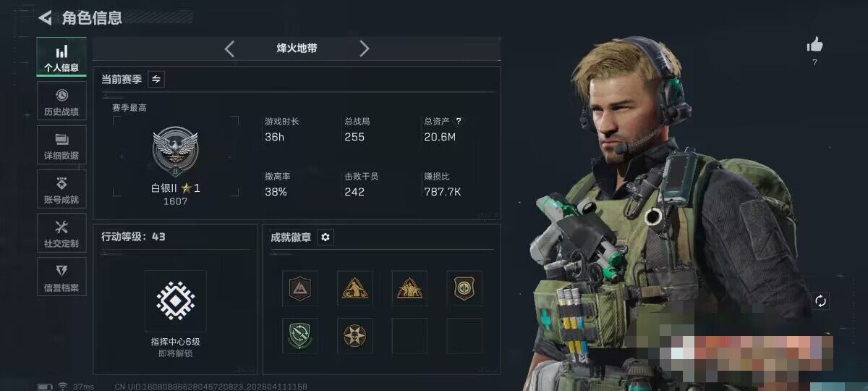
Task: Click the star medal achievement badge
Action: (x=354, y=336)
